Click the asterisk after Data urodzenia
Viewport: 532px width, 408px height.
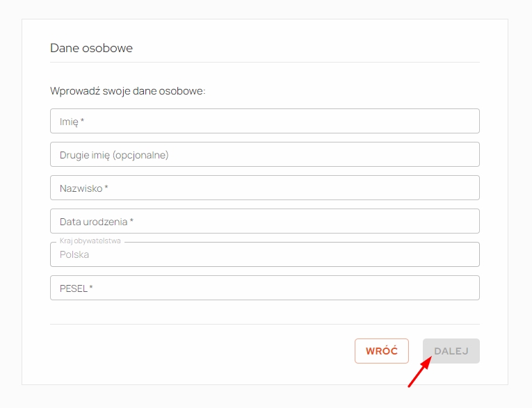pyautogui.click(x=131, y=220)
